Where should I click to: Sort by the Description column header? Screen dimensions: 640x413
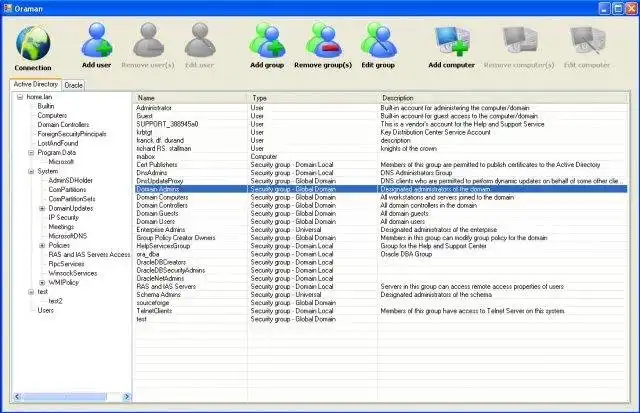pyautogui.click(x=502, y=98)
